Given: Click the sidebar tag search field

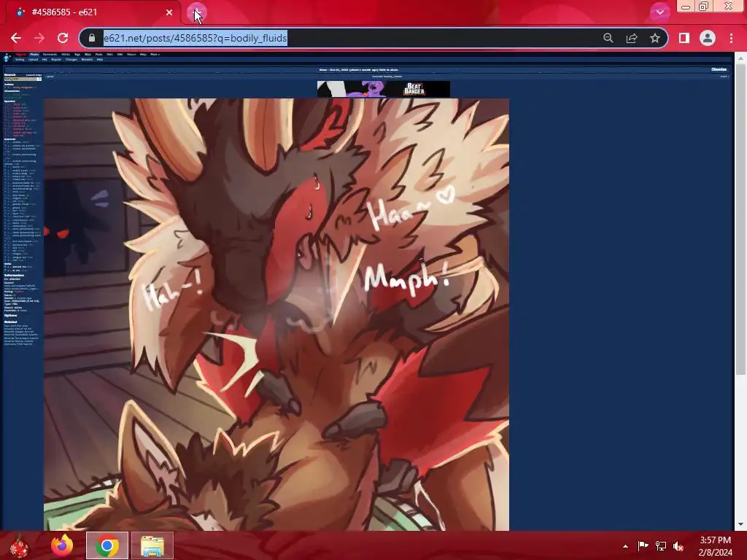Looking at the screenshot, I should [20, 79].
